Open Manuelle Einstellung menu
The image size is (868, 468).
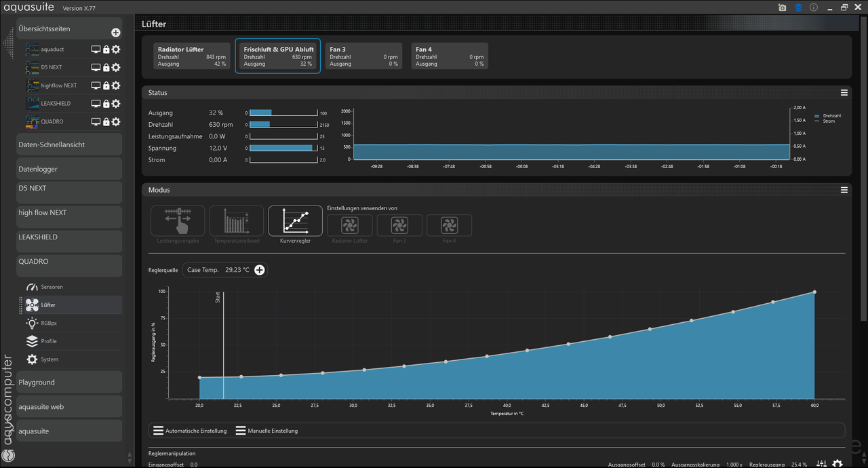coord(267,431)
